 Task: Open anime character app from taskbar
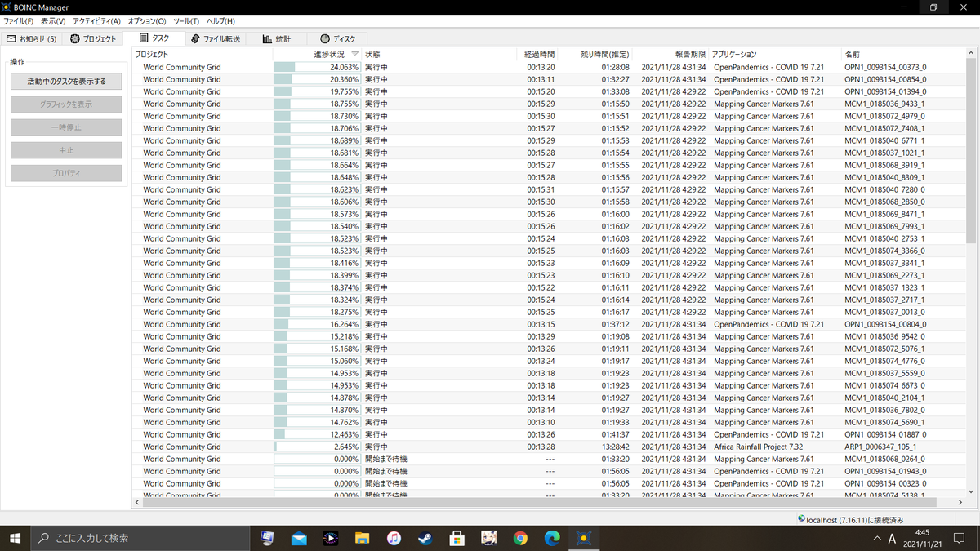[x=489, y=538]
